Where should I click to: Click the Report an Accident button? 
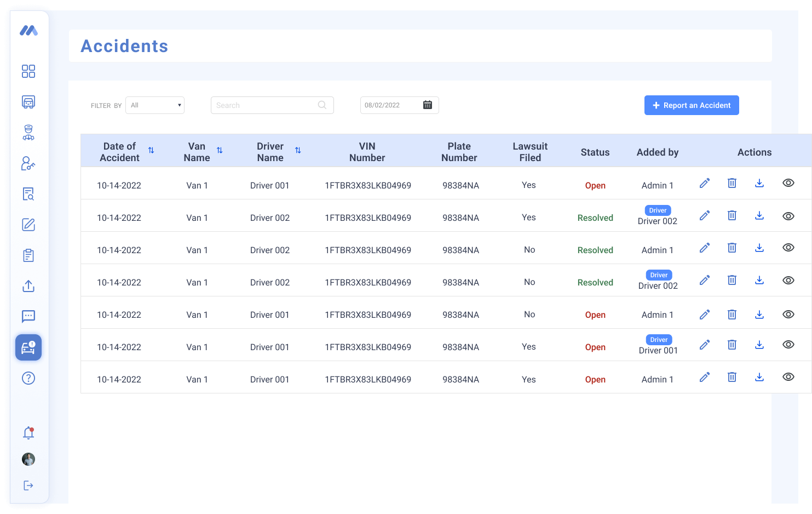coord(692,105)
